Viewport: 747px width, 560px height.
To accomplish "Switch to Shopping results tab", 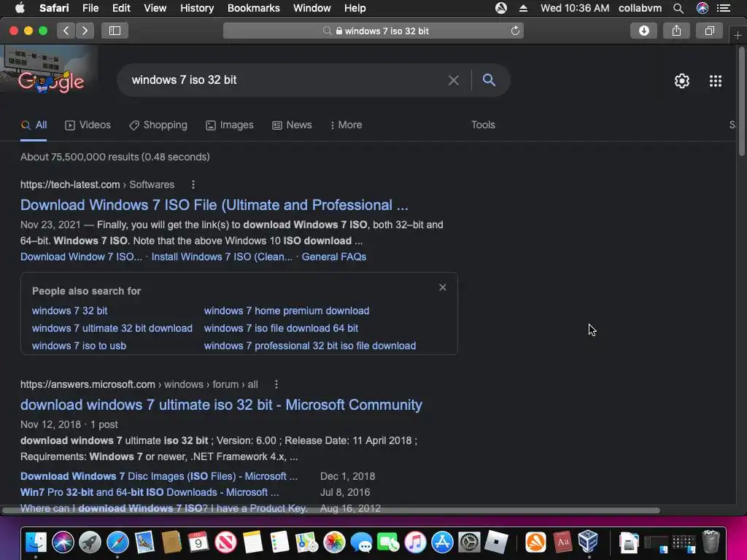I will point(158,125).
